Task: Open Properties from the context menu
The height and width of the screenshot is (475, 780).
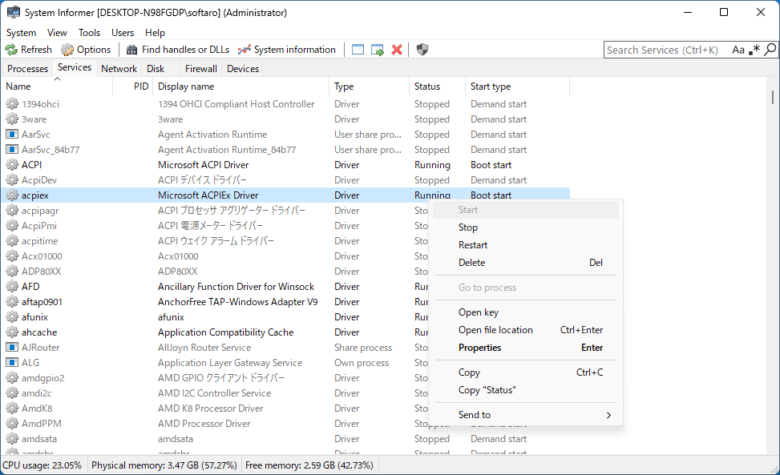Action: (x=526, y=348)
